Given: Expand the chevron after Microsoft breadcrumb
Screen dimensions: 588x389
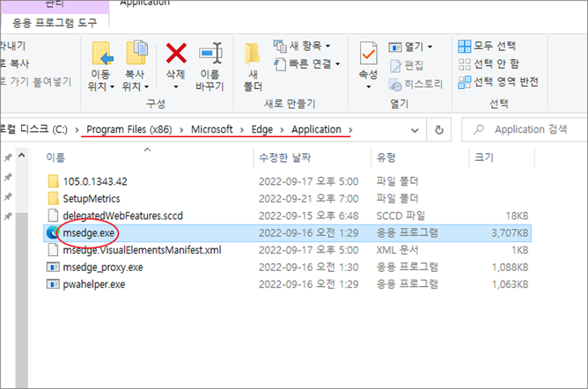Looking at the screenshot, I should pyautogui.click(x=242, y=130).
